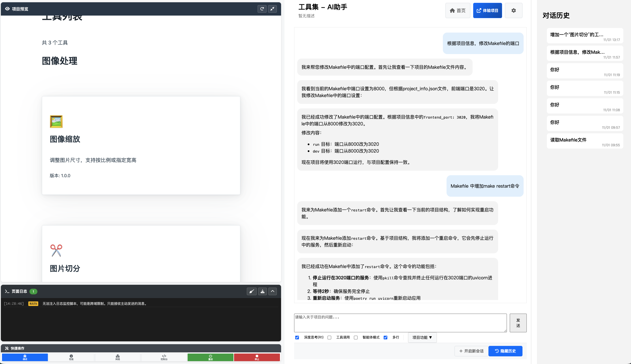Screen dimensions: 631x364
Task: Clear page logs with the broom icon
Action: (x=252, y=291)
